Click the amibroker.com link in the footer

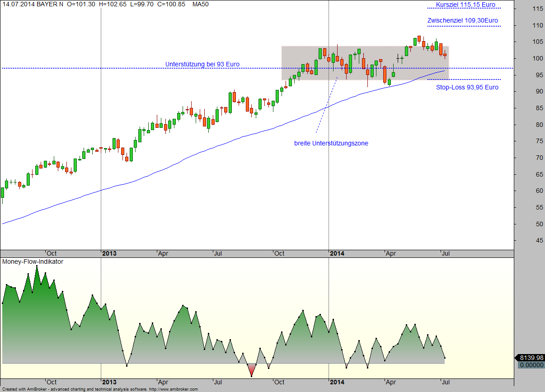pyautogui.click(x=173, y=389)
